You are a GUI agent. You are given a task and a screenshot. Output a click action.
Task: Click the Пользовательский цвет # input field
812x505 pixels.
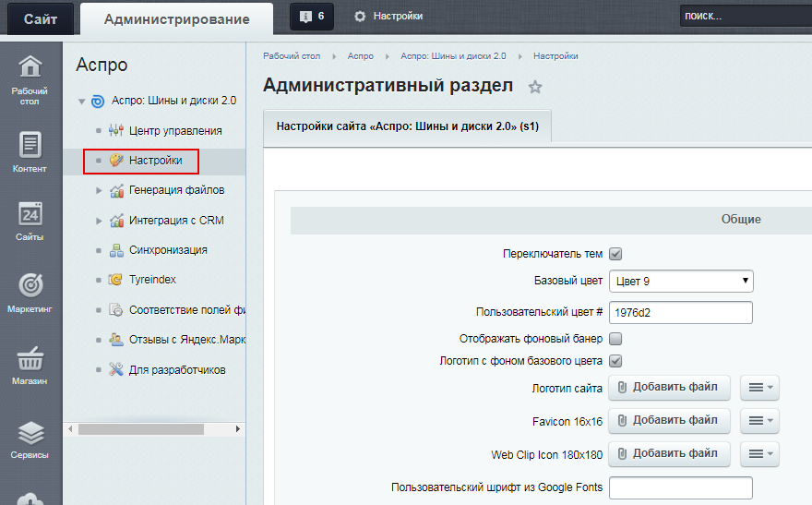tap(680, 312)
